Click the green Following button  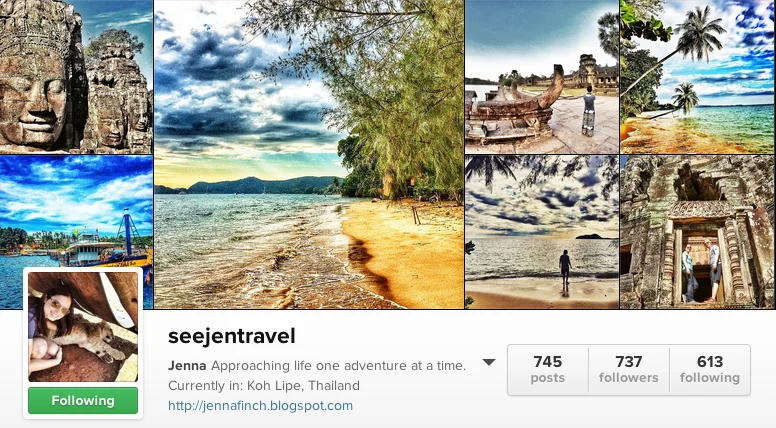pyautogui.click(x=83, y=400)
